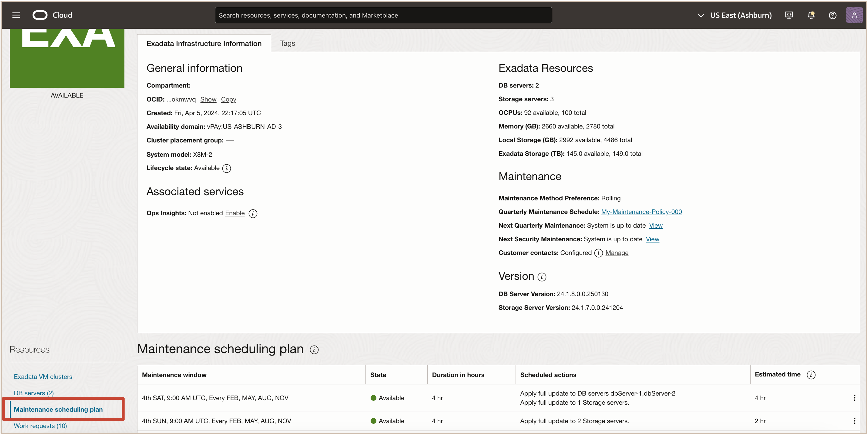Open My-Maintenance-Policy-000 schedule
This screenshot has height=434, width=868.
[x=641, y=212]
